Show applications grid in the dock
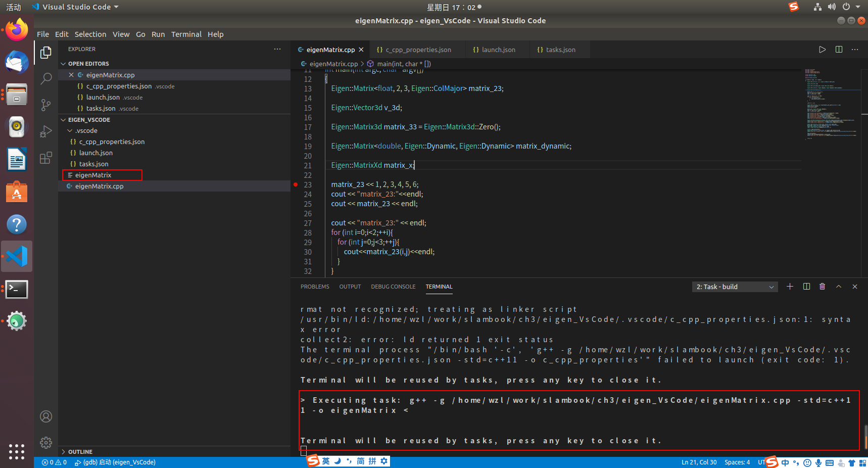The image size is (868, 468). (x=17, y=451)
